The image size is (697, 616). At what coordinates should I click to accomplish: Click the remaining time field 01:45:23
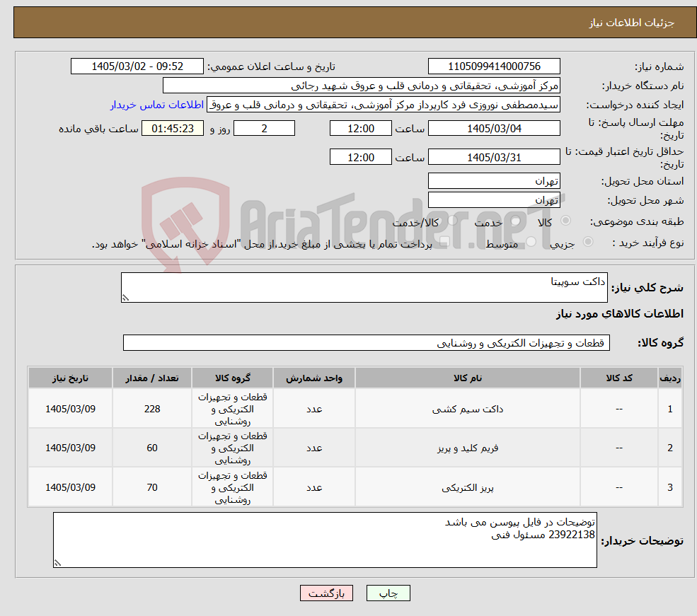point(173,128)
